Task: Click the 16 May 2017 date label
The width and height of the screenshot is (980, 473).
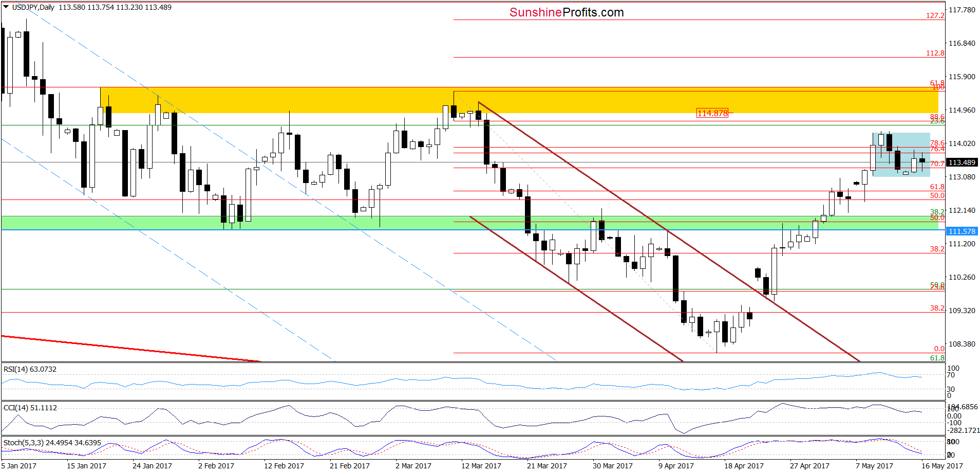Action: 942,466
